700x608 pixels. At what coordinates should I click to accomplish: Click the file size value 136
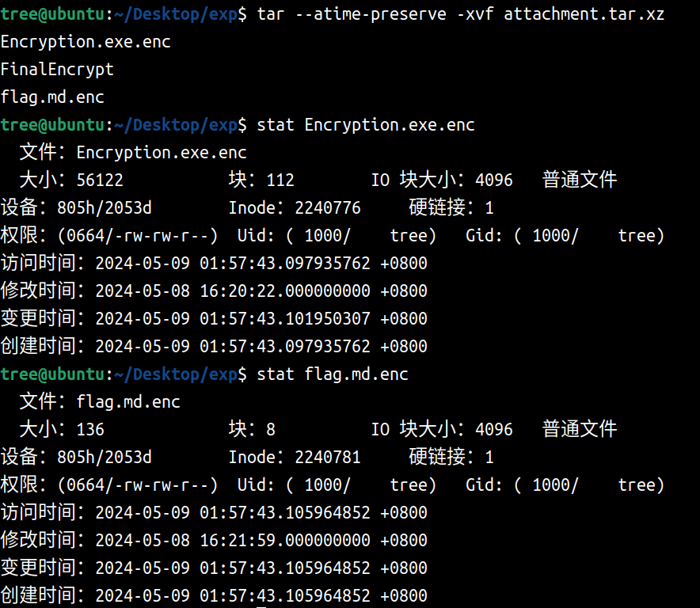click(90, 430)
